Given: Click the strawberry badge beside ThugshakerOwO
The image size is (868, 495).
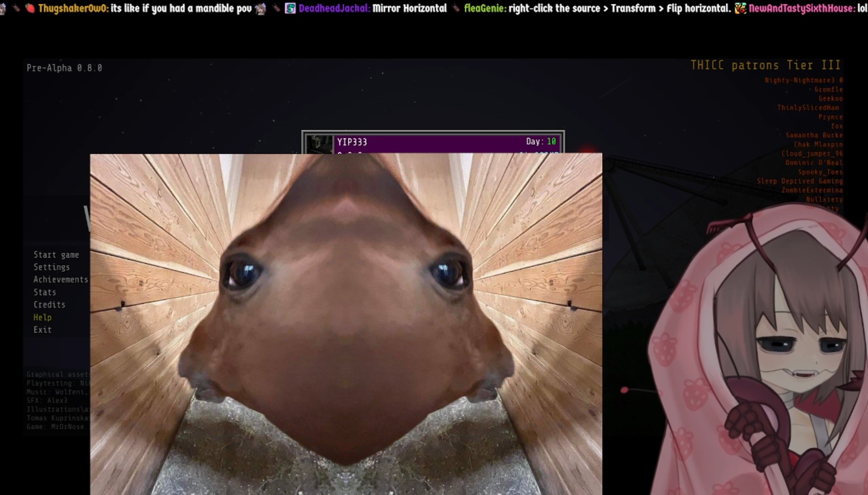Looking at the screenshot, I should pos(30,8).
